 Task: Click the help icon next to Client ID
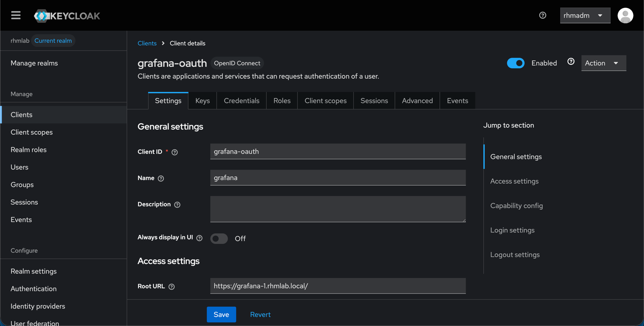pos(174,152)
